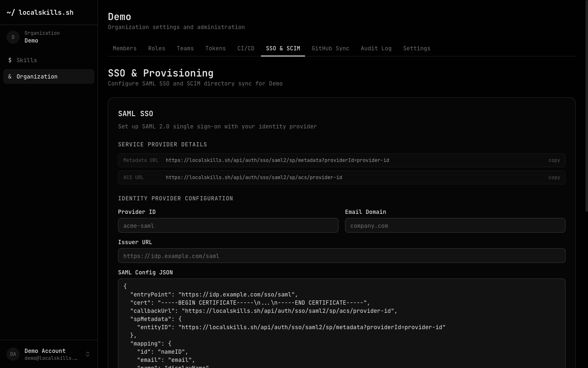Copy the Metadata URL
The image size is (588, 368).
coord(554,160)
